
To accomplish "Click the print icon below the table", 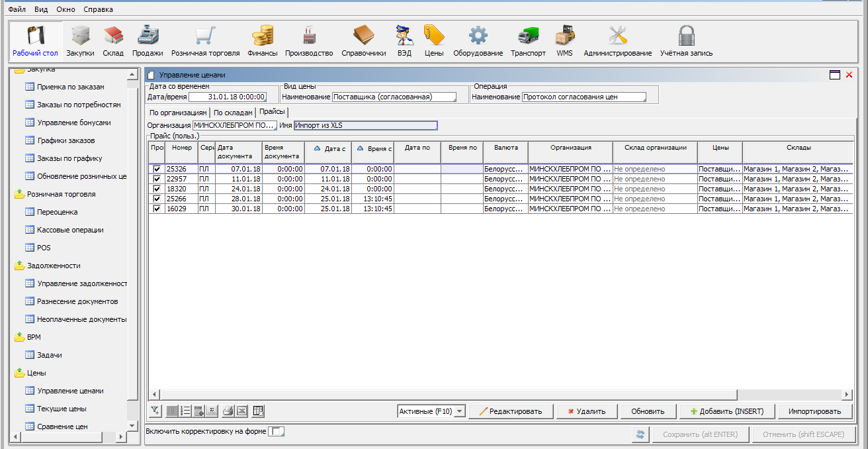I will pos(228,411).
